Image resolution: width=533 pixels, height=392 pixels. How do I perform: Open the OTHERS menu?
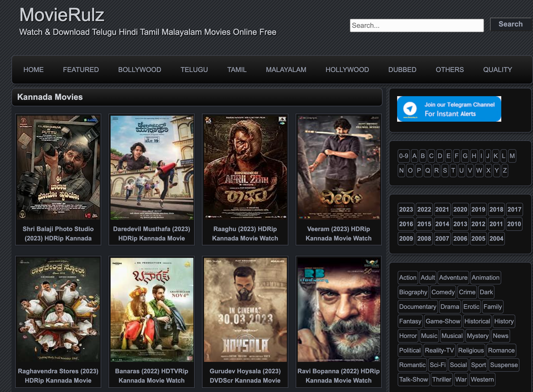coord(450,70)
